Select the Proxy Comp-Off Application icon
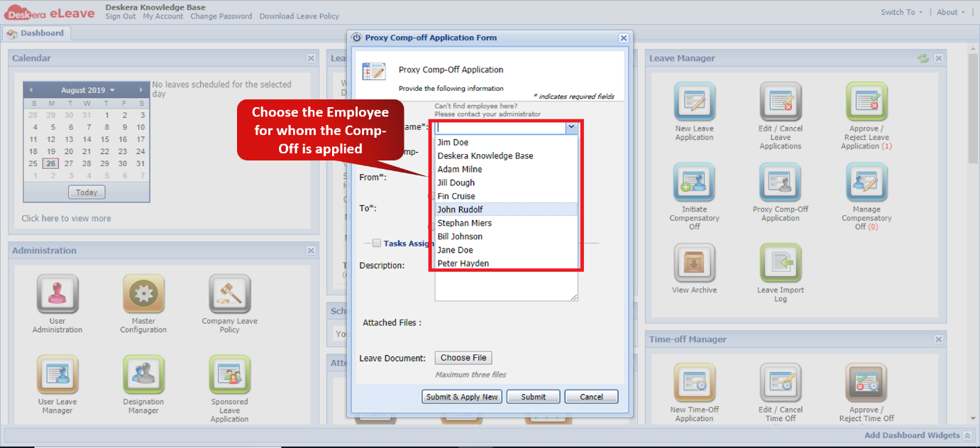Screen dimensions: 980x448 (x=780, y=182)
